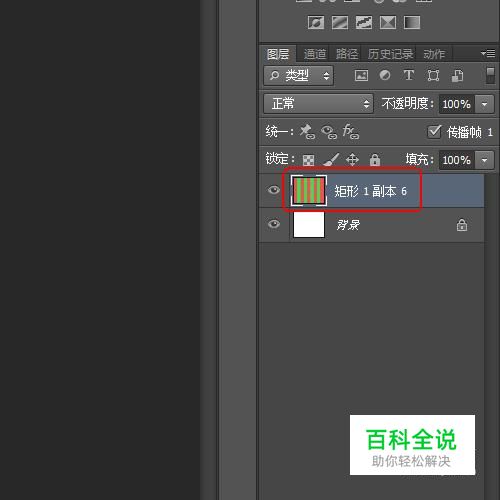Click the 背景 layer name

pos(348,225)
